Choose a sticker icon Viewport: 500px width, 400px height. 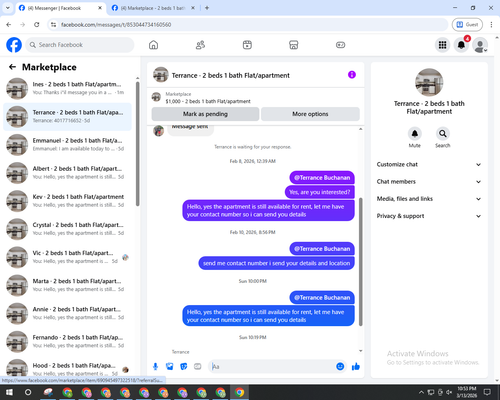[183, 367]
